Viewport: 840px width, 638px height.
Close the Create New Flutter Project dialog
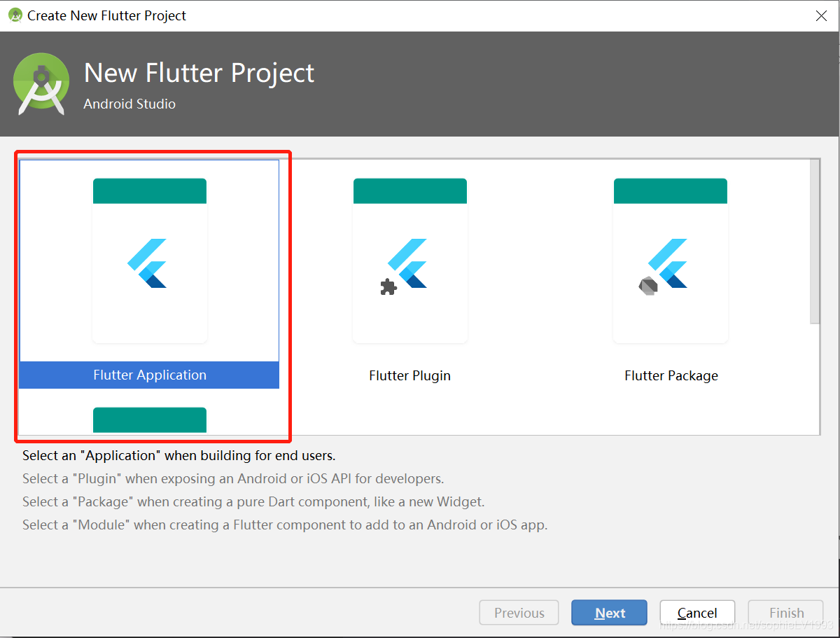[x=822, y=15]
